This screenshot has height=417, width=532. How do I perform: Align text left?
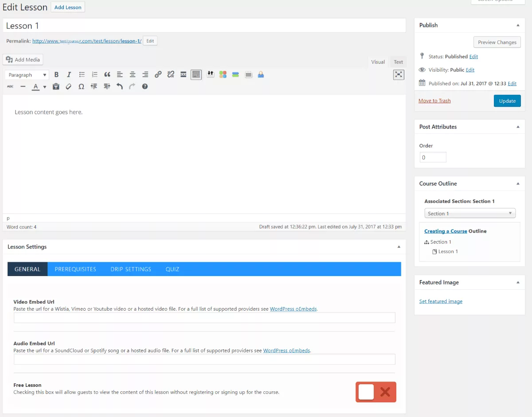pos(120,75)
